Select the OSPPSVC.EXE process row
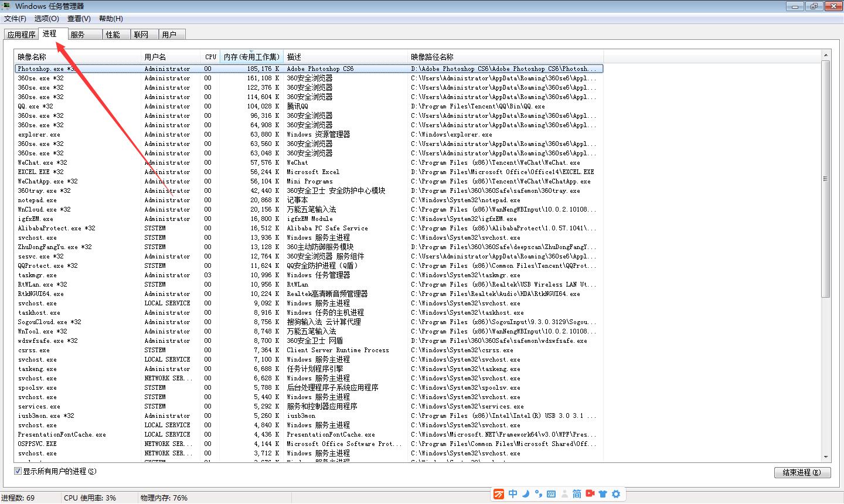 coord(309,444)
